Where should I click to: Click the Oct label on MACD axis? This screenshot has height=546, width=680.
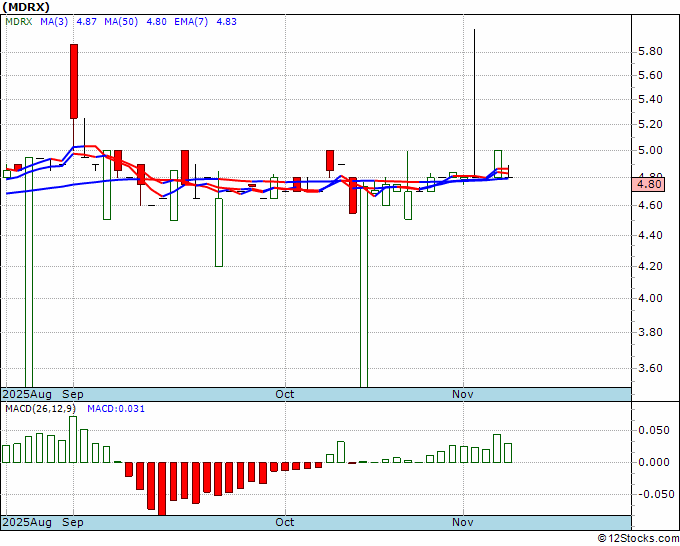285,522
